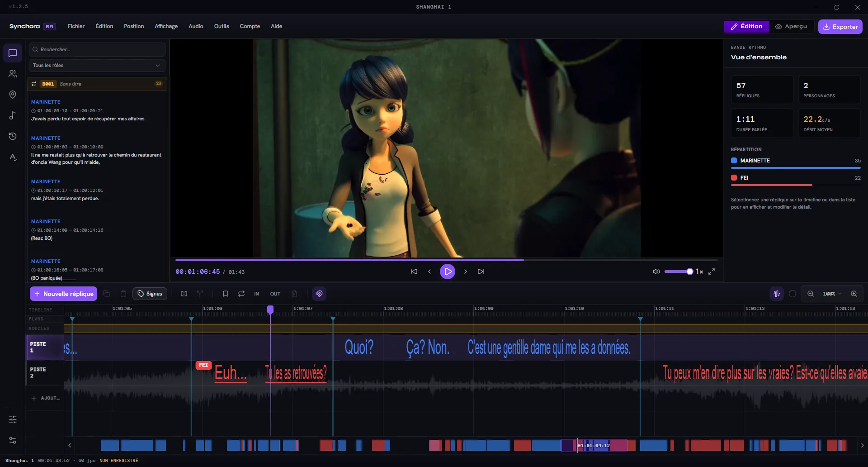The image size is (868, 467).
Task: Click the paste clipboard icon
Action: click(x=123, y=294)
